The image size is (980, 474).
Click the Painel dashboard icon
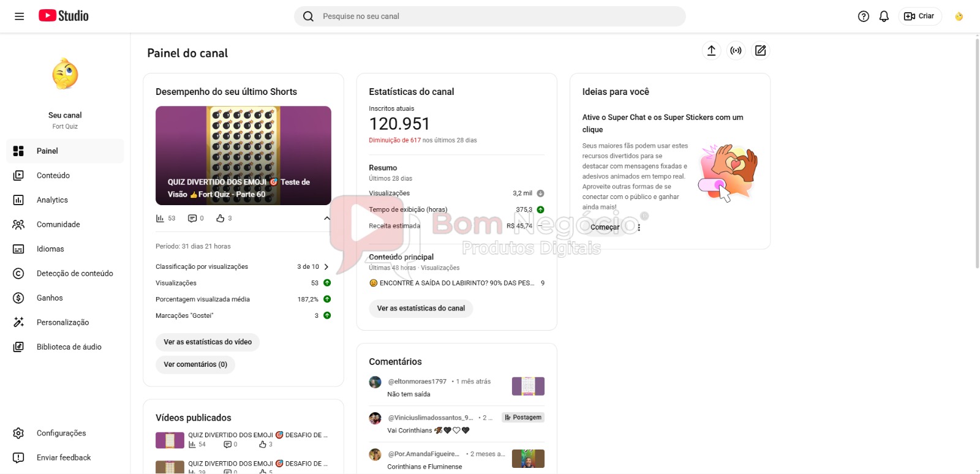click(x=18, y=151)
